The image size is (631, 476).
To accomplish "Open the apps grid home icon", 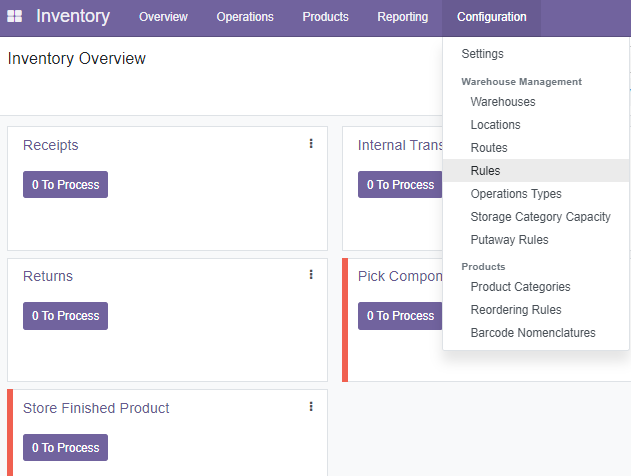I will point(14,16).
